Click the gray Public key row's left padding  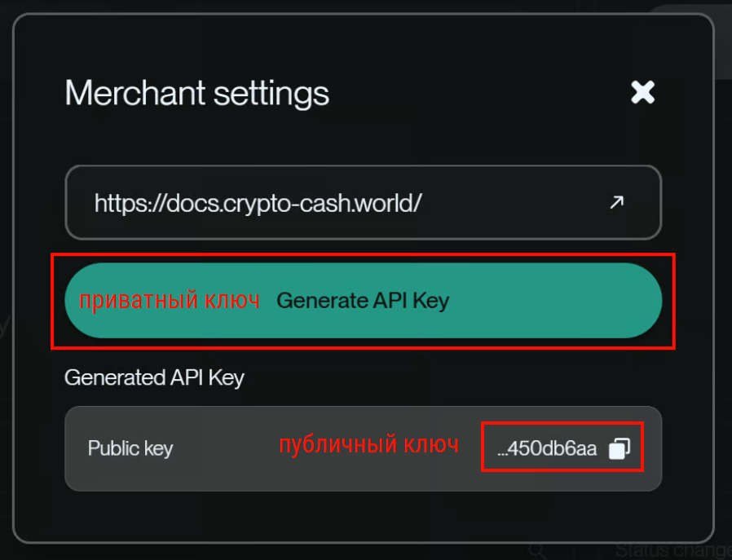pos(77,448)
